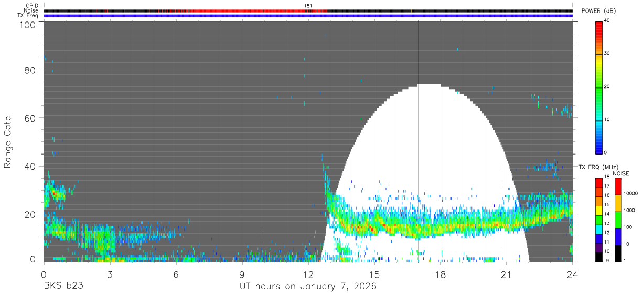This screenshot has height=297, width=644.
Task: Click the Noise row label at top left
Action: (x=30, y=10)
